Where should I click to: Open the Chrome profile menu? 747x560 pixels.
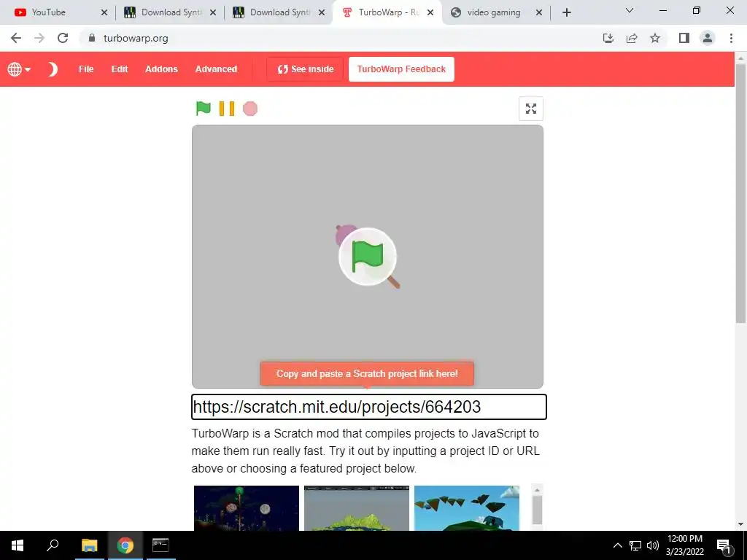click(x=708, y=38)
